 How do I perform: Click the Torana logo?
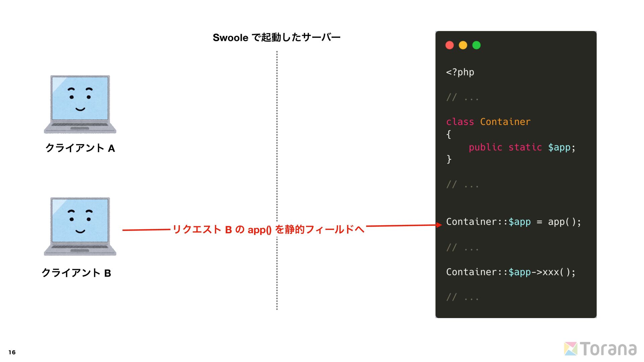600,349
